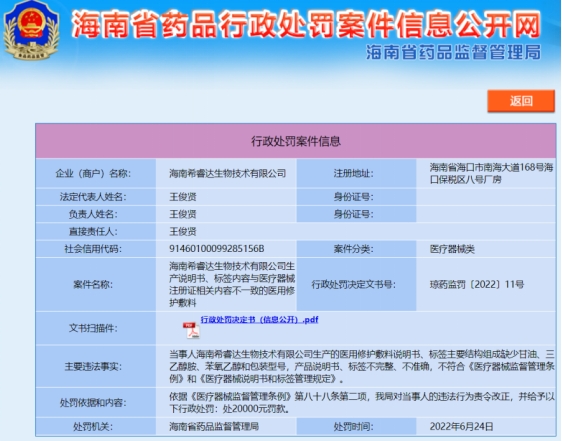Select the date 2022年6月24日
The height and width of the screenshot is (441, 562).
(461, 427)
